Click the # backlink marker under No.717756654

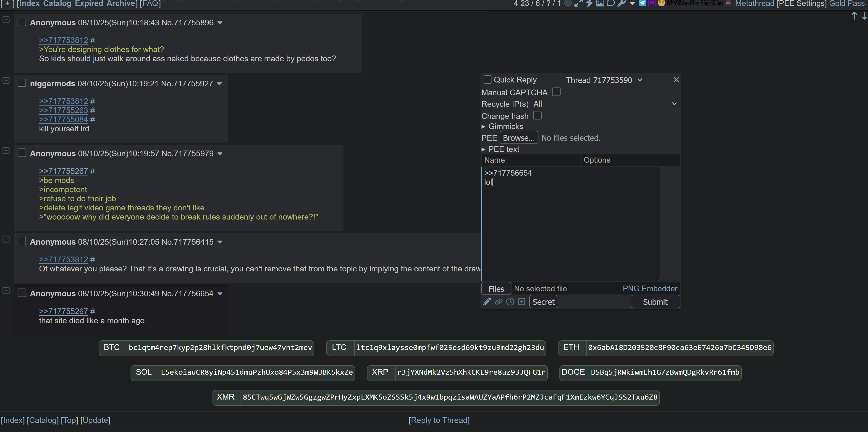(x=92, y=311)
